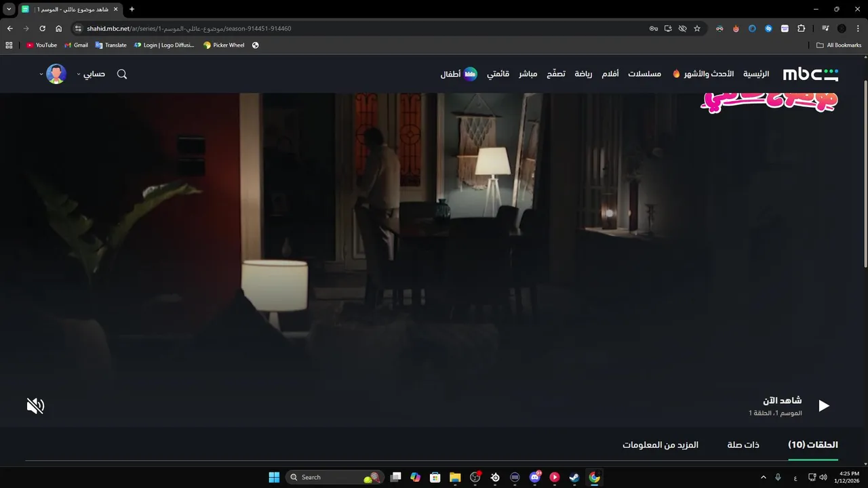Open a new browser tab

132,9
